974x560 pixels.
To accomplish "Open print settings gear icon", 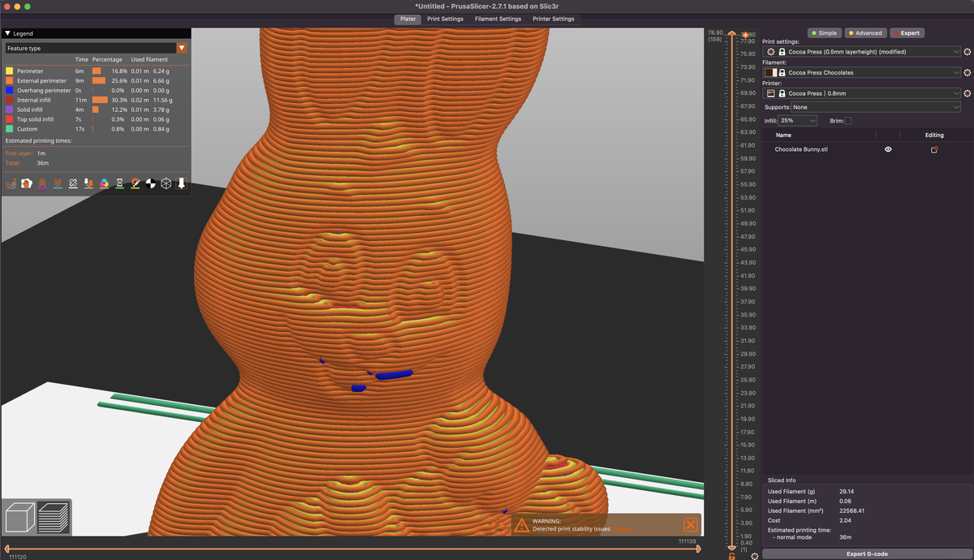I will pyautogui.click(x=968, y=51).
